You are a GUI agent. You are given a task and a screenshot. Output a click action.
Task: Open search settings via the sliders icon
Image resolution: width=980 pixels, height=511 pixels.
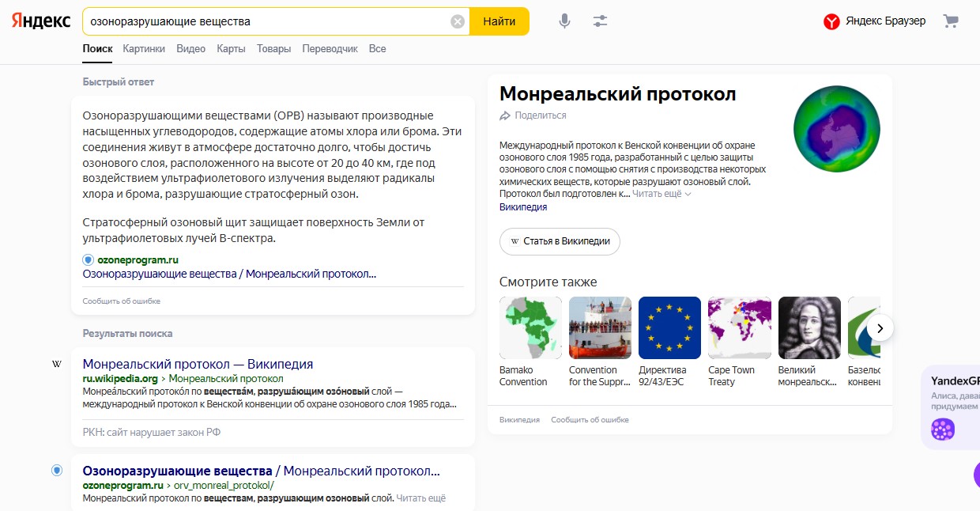(x=601, y=21)
